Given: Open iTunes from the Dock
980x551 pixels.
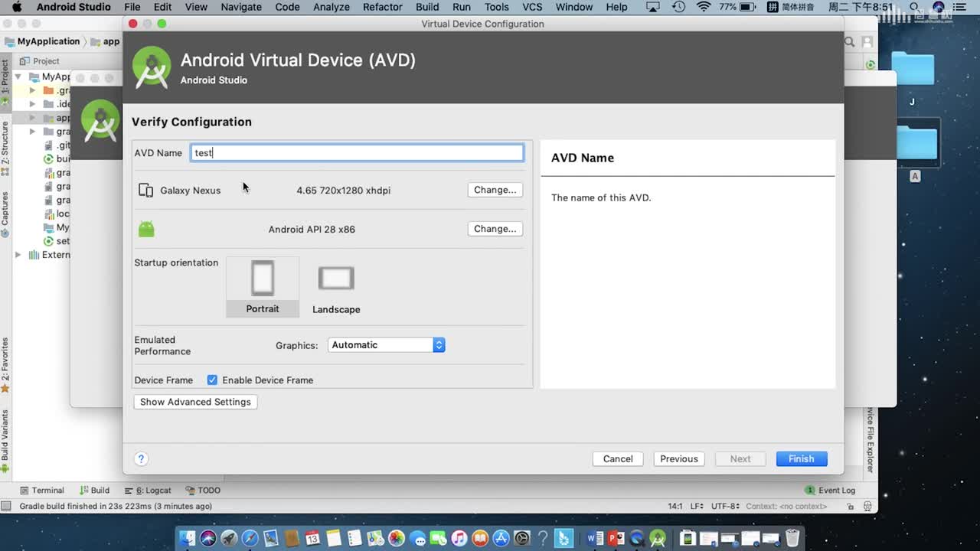Looking at the screenshot, I should click(459, 539).
